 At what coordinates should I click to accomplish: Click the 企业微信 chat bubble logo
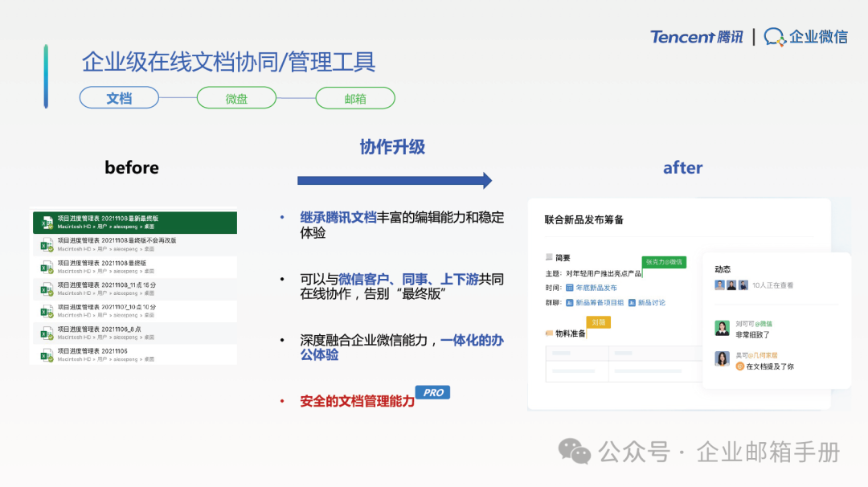[775, 37]
